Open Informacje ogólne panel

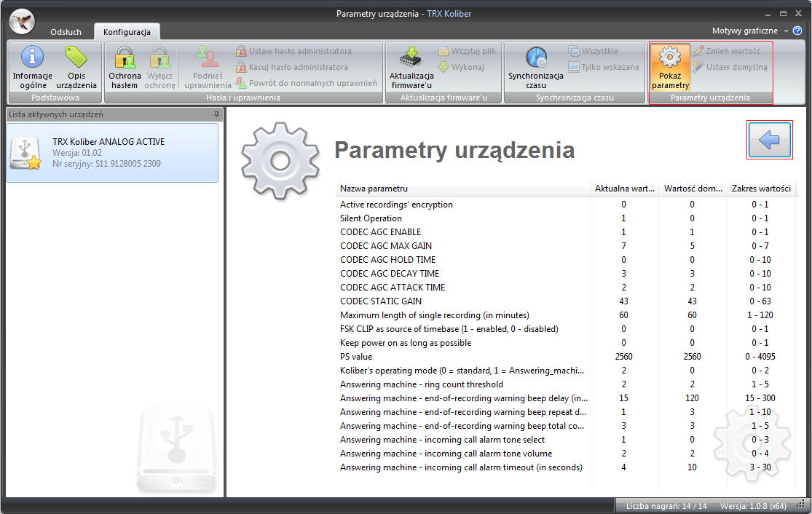tap(33, 68)
